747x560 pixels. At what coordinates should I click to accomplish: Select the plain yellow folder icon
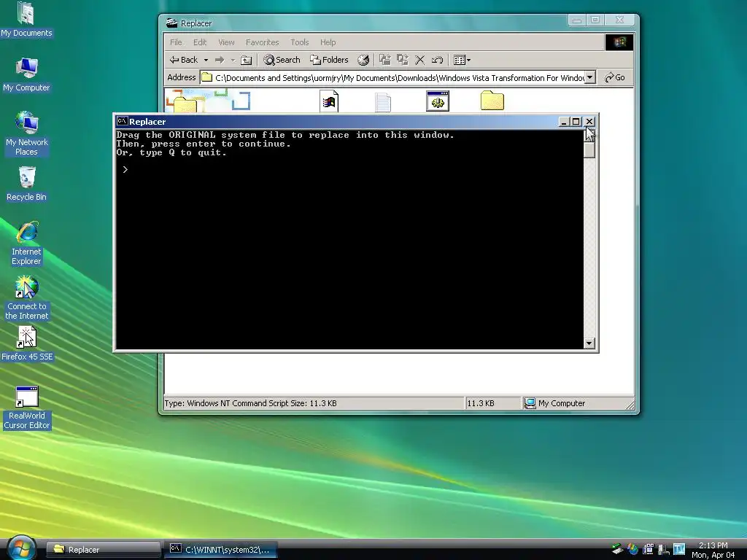(492, 101)
